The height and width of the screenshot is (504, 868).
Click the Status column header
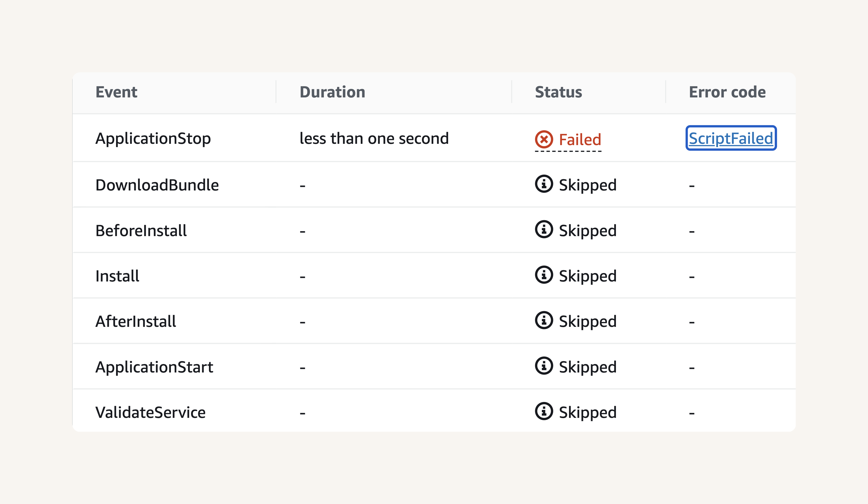coord(558,92)
